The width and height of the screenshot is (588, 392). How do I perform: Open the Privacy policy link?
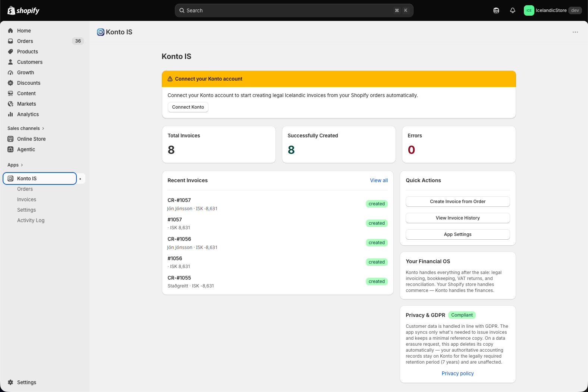tap(457, 373)
